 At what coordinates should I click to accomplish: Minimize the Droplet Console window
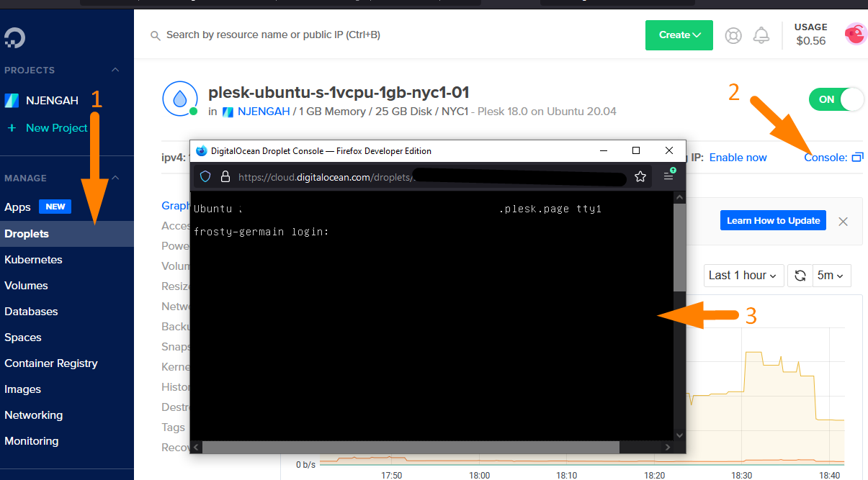602,150
